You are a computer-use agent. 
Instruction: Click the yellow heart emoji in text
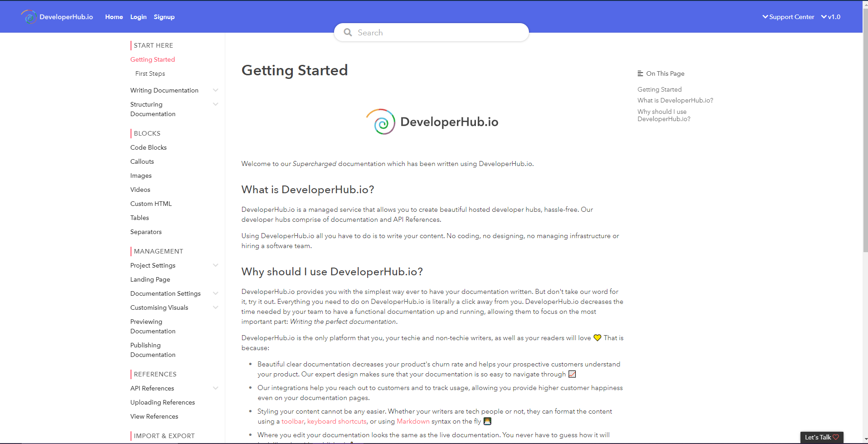tap(597, 338)
